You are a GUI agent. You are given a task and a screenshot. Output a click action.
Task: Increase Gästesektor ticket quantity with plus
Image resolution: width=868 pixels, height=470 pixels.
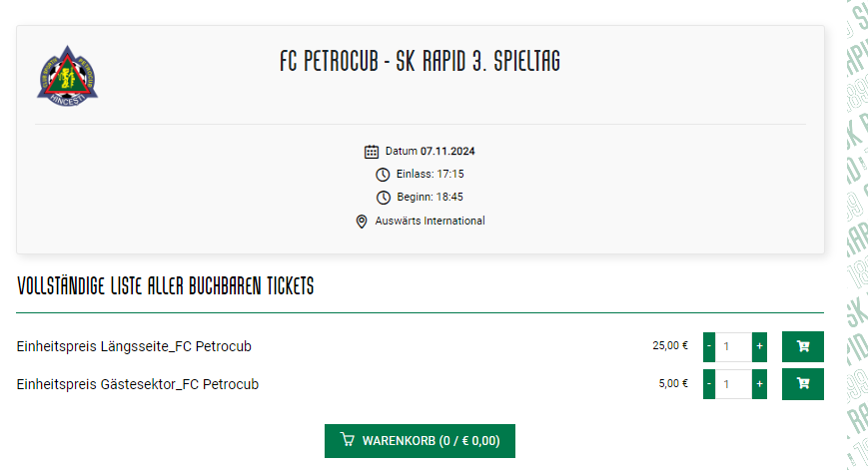pyautogui.click(x=759, y=384)
